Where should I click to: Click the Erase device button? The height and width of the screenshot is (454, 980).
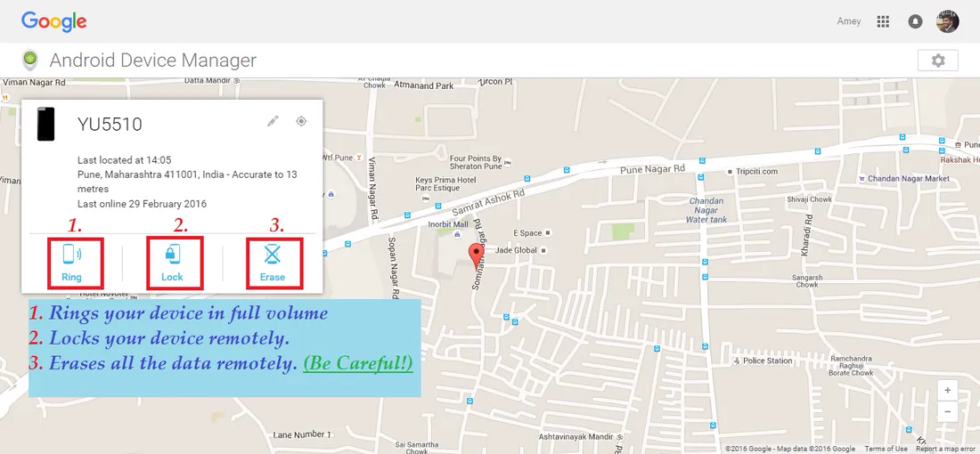click(273, 263)
